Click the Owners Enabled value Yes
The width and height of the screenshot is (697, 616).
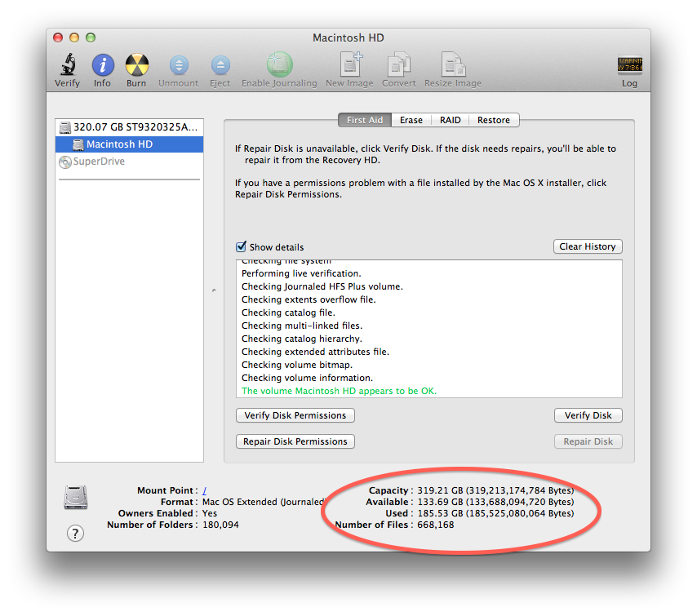coord(210,514)
